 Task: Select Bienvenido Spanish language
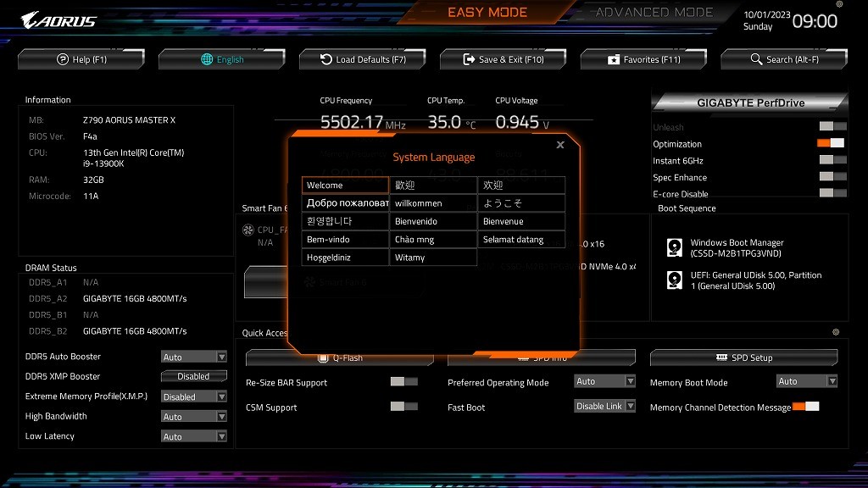[433, 221]
